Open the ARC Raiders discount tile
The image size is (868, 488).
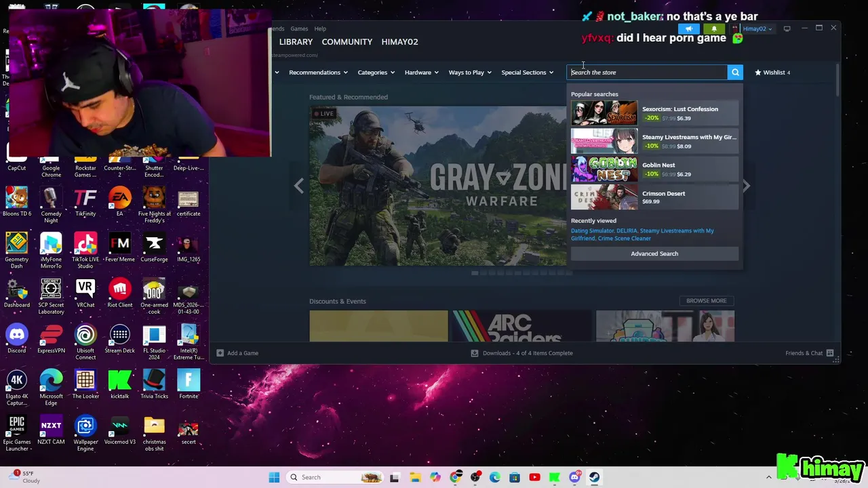point(521,326)
